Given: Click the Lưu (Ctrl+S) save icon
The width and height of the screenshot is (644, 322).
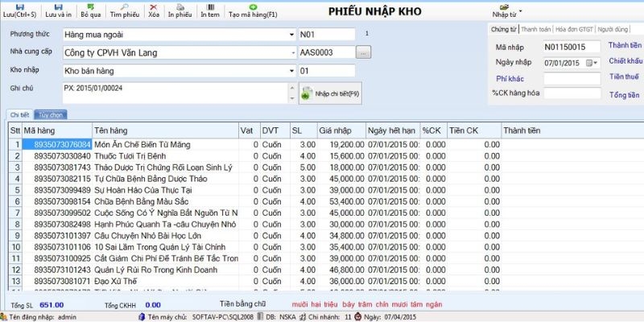Looking at the screenshot, I should point(19,7).
